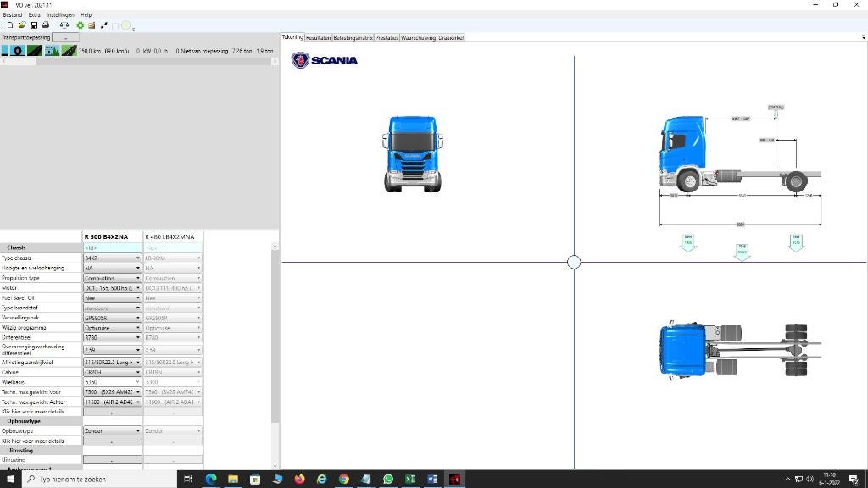Open Techn. max.gewicht Achter dropdown for R 500
Screen dimensions: 868x488
point(113,402)
